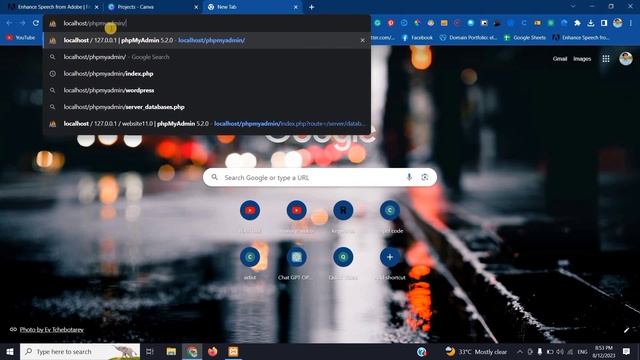Open the Extensions puzzle-piece menu
The width and height of the screenshot is (640, 360).
[577, 23]
